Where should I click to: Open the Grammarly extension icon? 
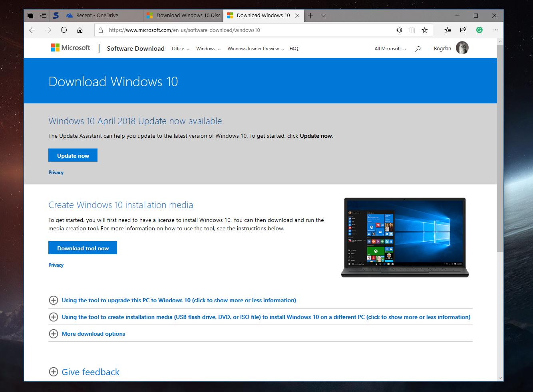pos(479,30)
